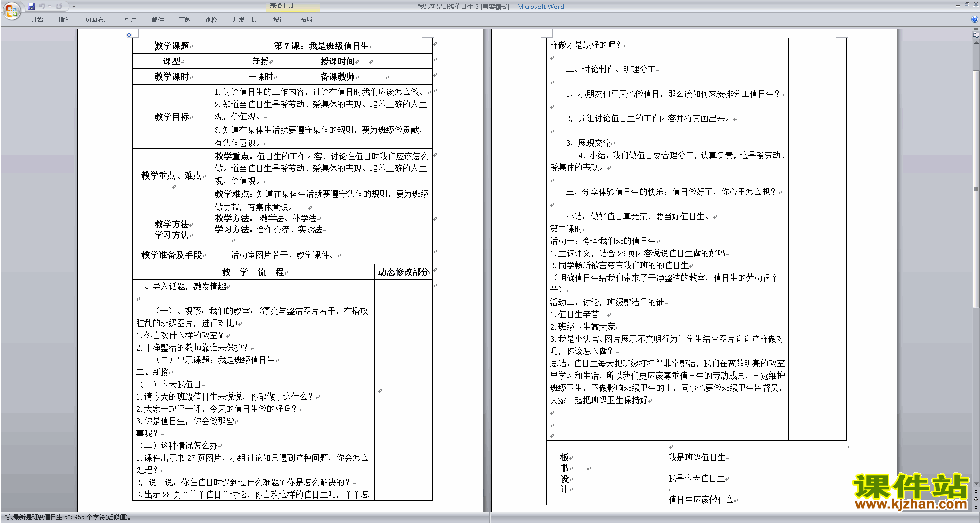This screenshot has width=980, height=523.
Task: Open the 引用 ribbon tab
Action: pyautogui.click(x=131, y=19)
